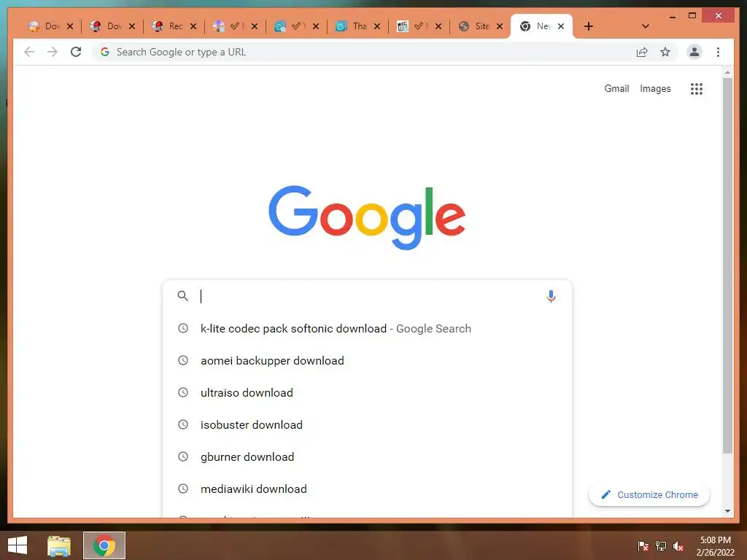Viewport: 747px width, 560px height.
Task: Reload the current page
Action: pyautogui.click(x=76, y=52)
